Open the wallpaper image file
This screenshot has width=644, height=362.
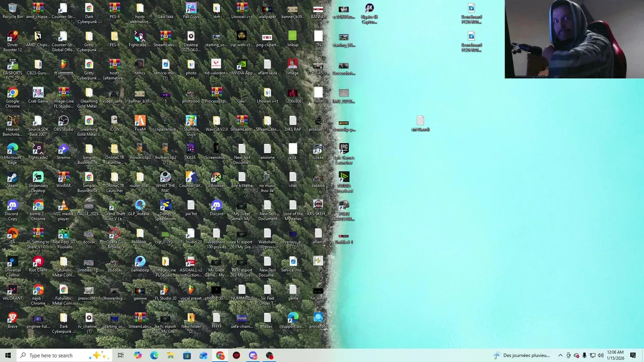point(267,11)
